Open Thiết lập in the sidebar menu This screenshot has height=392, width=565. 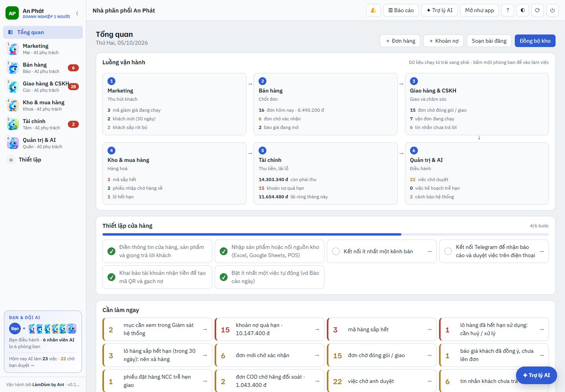[43, 160]
